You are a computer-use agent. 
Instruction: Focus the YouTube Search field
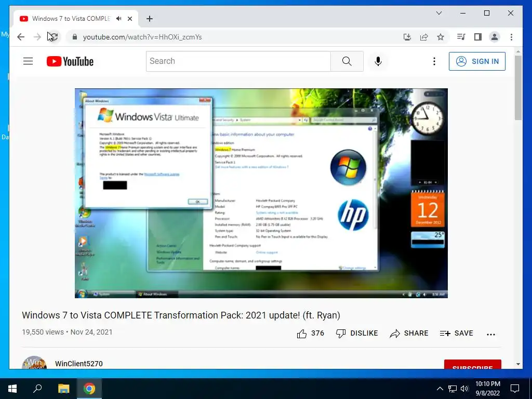(238, 61)
